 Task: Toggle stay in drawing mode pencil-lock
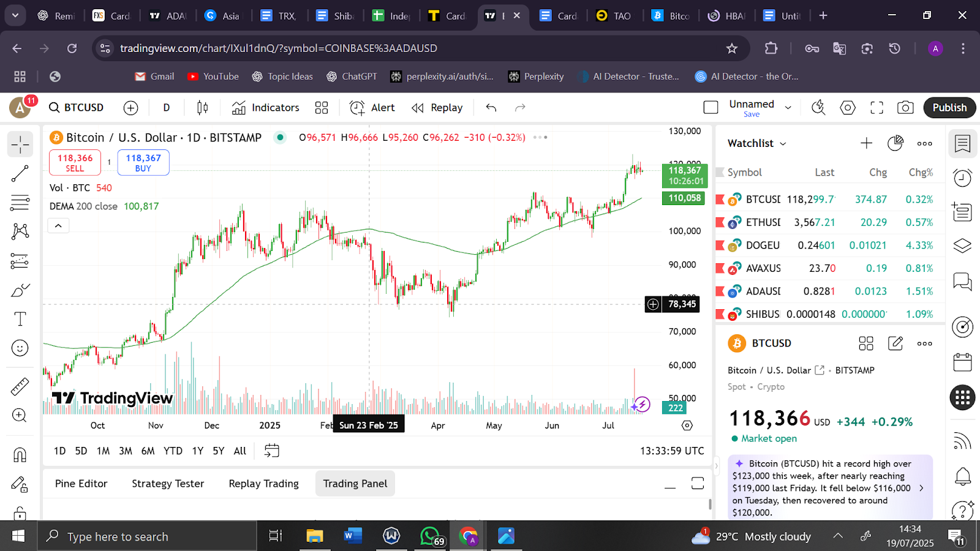pos(20,484)
